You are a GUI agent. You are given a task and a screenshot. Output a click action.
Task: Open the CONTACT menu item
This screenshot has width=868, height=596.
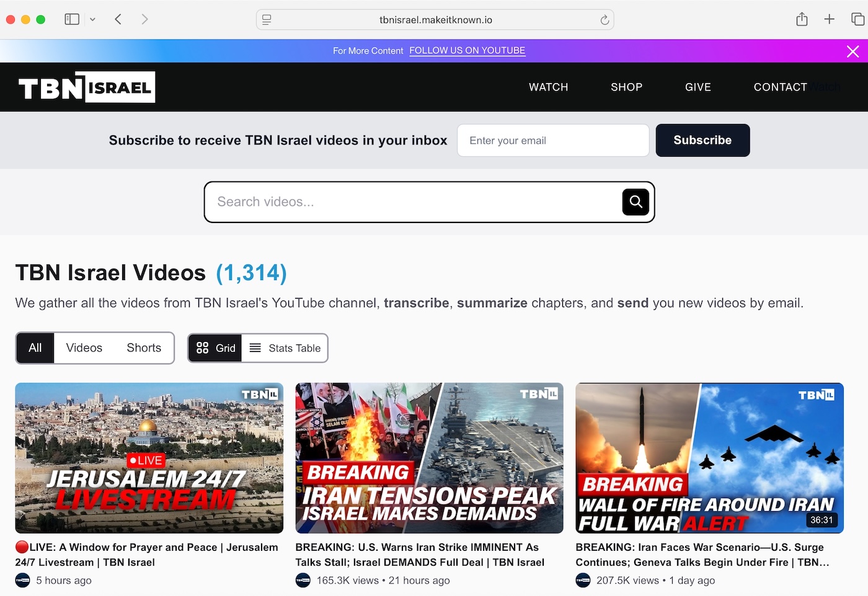pyautogui.click(x=780, y=87)
